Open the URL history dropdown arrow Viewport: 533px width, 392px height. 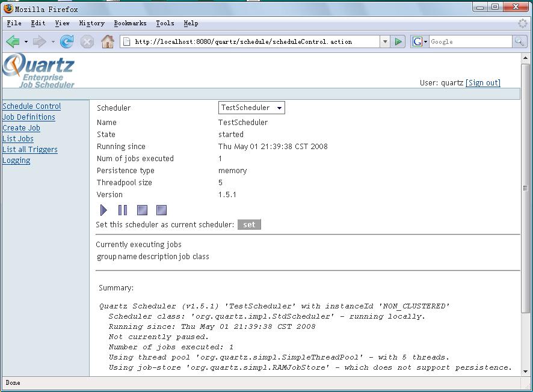(385, 41)
